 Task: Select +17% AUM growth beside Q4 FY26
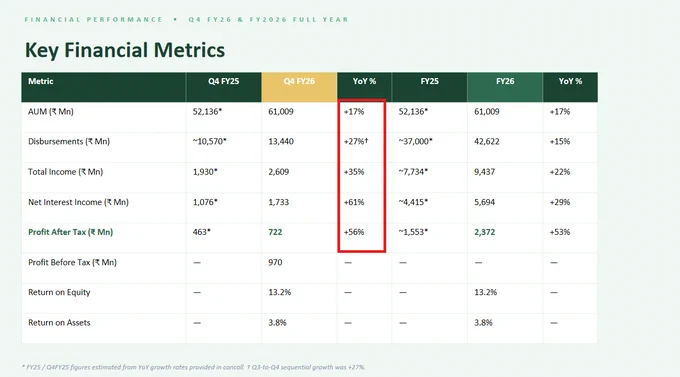(354, 111)
